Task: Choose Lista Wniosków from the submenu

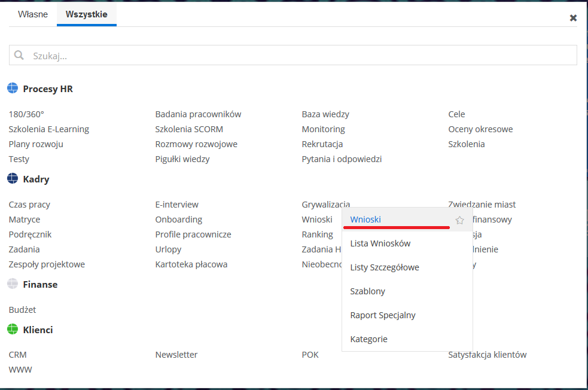Action: click(380, 243)
